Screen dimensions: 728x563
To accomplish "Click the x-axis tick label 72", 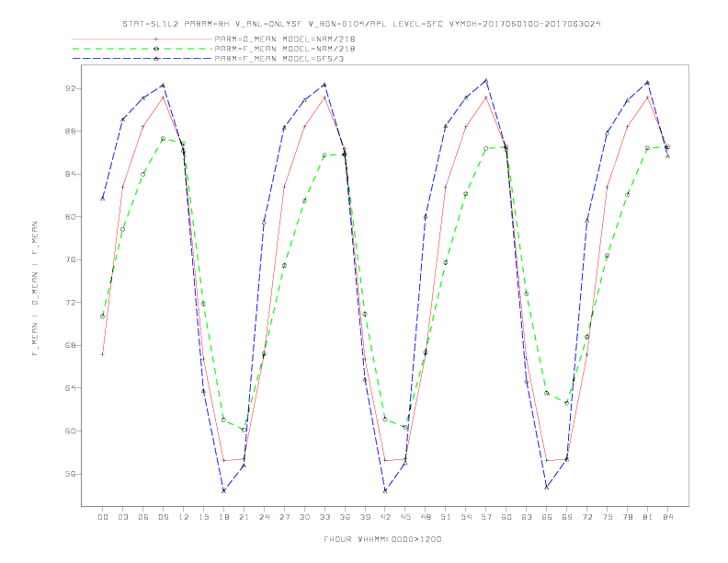I will tap(587, 517).
